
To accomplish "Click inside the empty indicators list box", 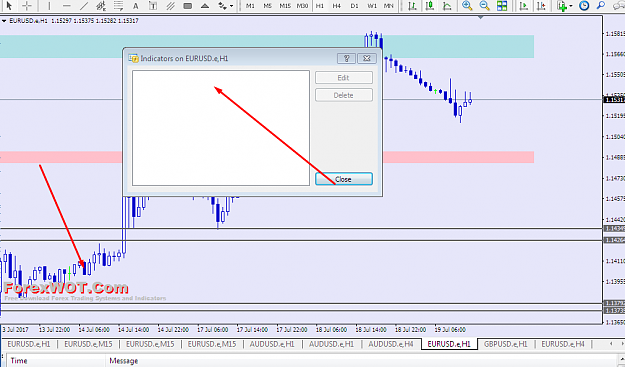I will click(221, 128).
